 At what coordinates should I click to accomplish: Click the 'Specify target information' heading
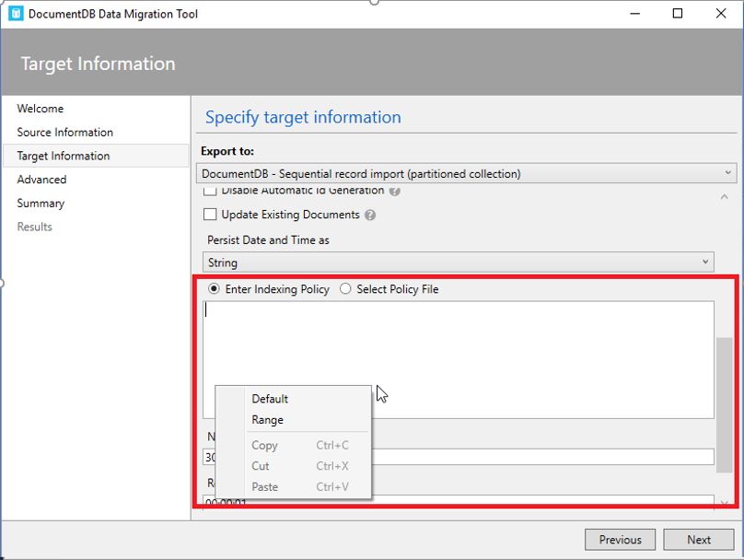303,117
